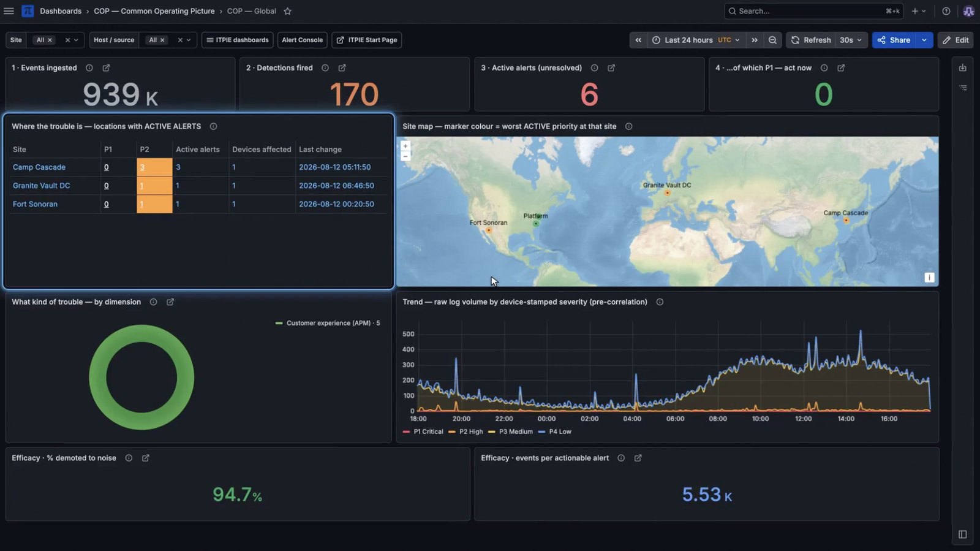Zoom out on the site map
980x551 pixels.
pyautogui.click(x=405, y=156)
